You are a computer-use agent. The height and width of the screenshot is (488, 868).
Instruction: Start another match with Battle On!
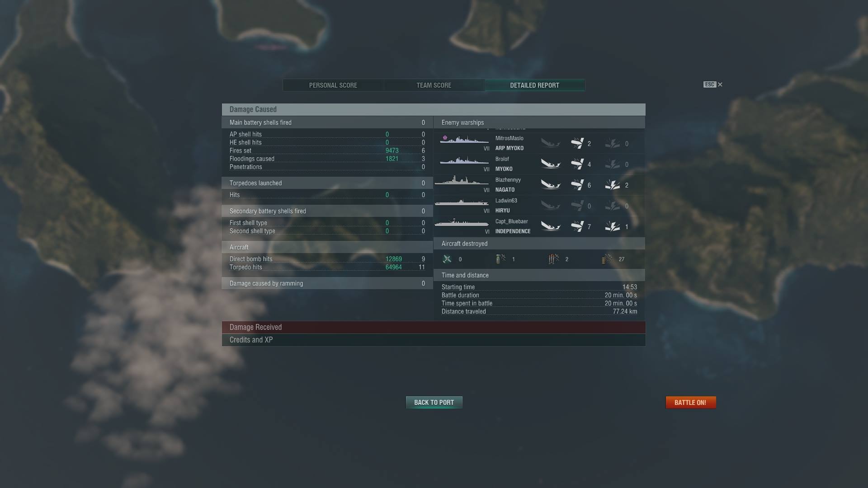coord(691,403)
